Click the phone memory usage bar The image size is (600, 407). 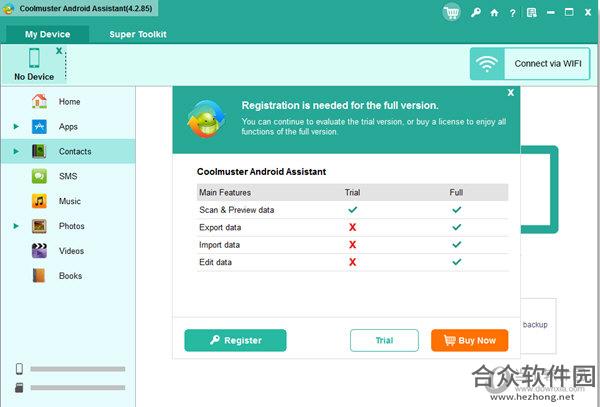78,369
